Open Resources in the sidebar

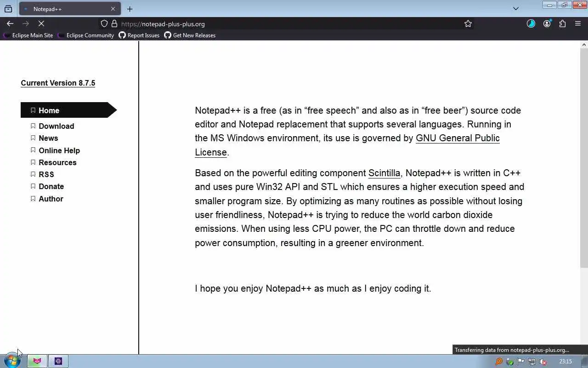coord(57,162)
